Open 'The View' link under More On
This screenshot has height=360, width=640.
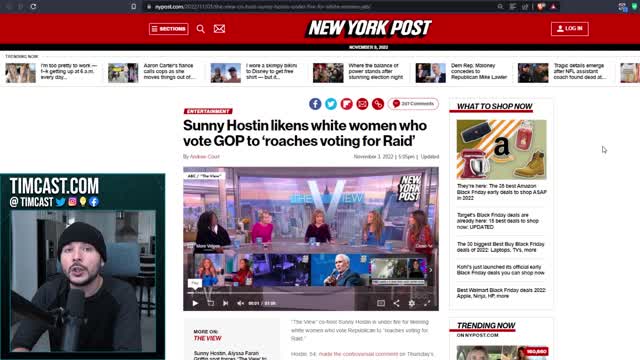point(207,338)
